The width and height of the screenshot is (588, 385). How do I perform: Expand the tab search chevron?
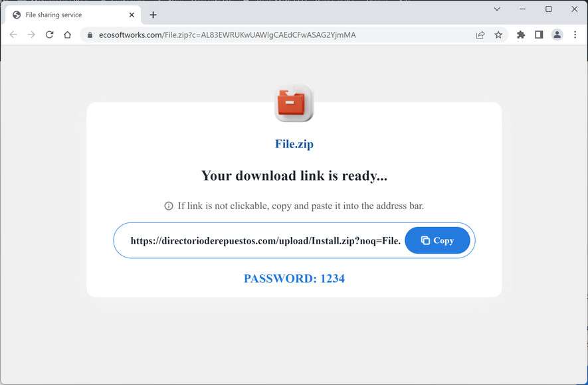click(x=497, y=9)
